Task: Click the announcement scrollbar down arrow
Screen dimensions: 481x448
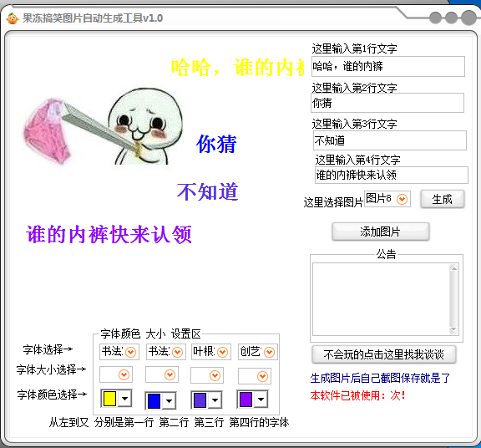Action: 453,329
